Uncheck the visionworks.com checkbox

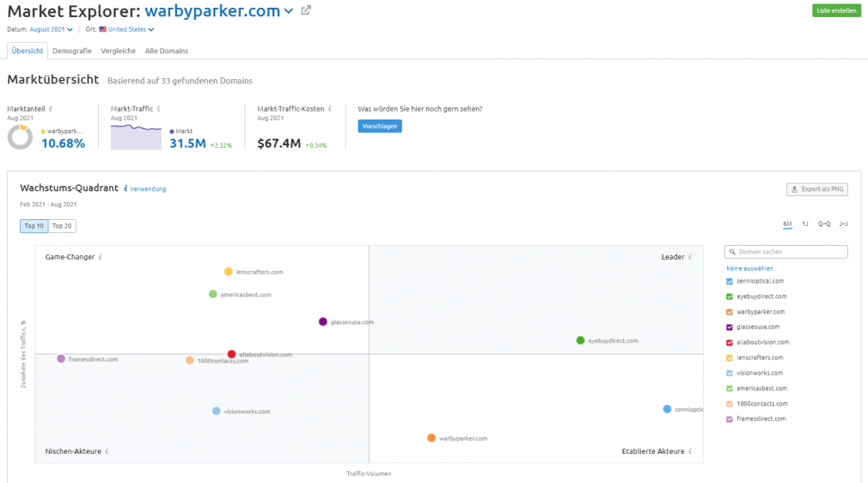(729, 373)
